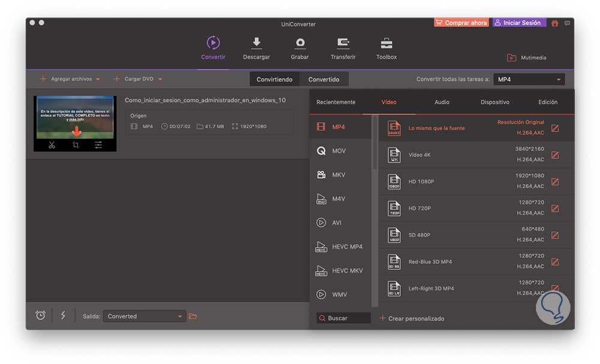This screenshot has height=364, width=600.
Task: Open the schedule alarm clock icon
Action: (41, 315)
